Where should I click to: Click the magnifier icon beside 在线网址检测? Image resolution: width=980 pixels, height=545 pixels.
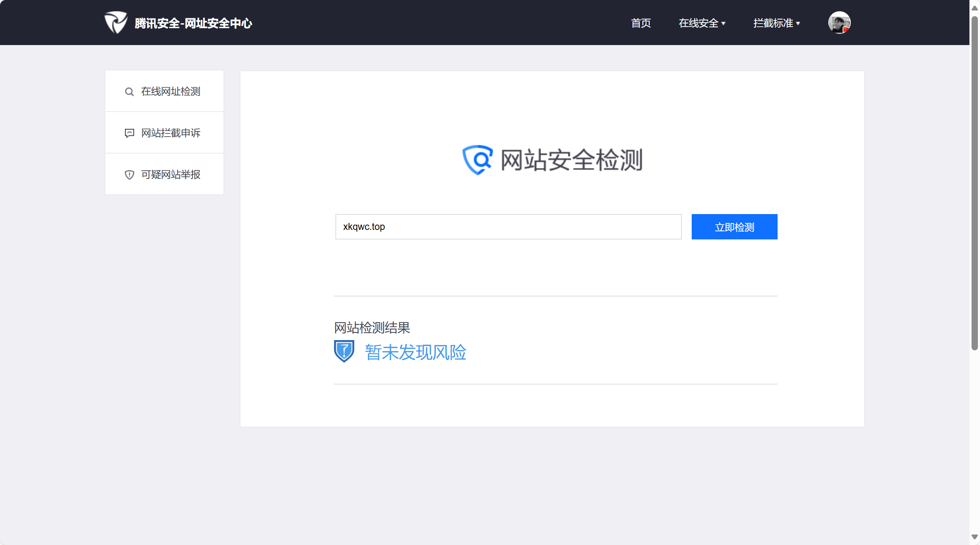[x=129, y=92]
